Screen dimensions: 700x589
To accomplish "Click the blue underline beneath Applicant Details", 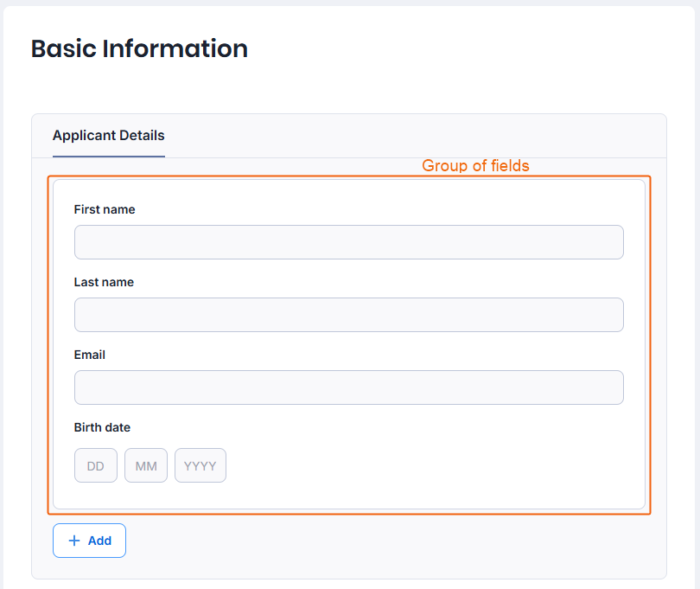I will tap(108, 157).
